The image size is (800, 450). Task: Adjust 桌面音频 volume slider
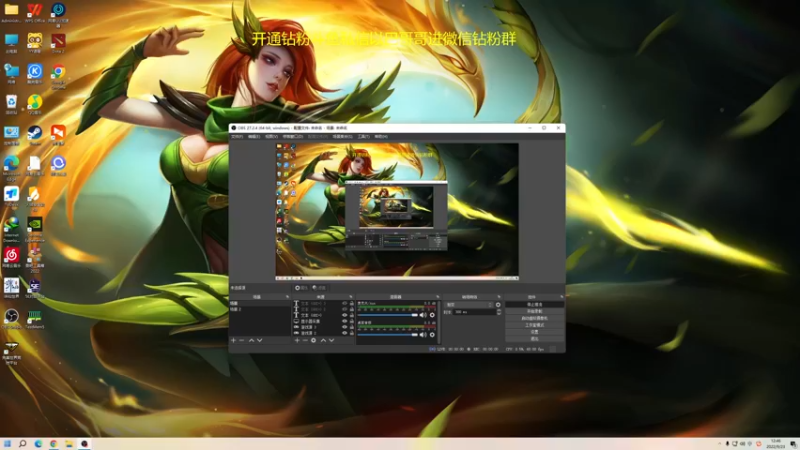pyautogui.click(x=388, y=335)
